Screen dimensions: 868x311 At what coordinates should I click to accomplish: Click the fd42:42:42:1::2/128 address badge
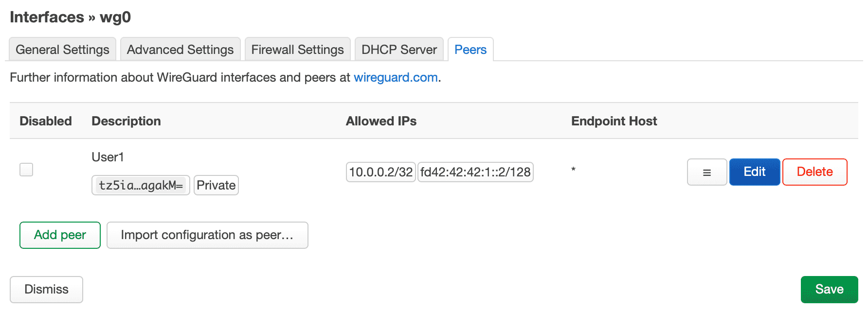click(x=475, y=172)
